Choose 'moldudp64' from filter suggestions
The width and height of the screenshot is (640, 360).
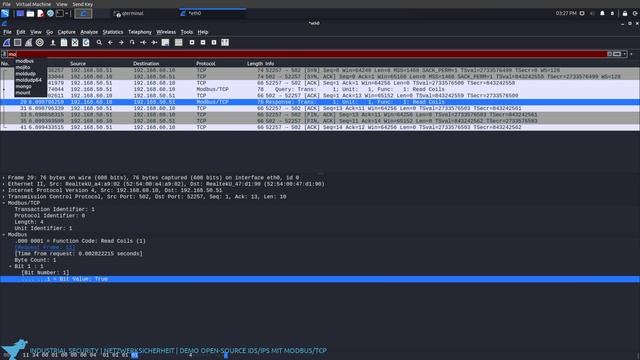[x=30, y=80]
